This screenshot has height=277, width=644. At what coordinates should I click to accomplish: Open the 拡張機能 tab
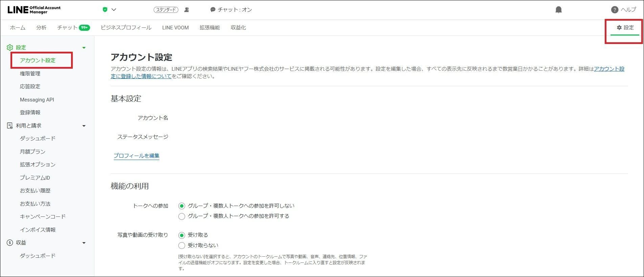[209, 28]
